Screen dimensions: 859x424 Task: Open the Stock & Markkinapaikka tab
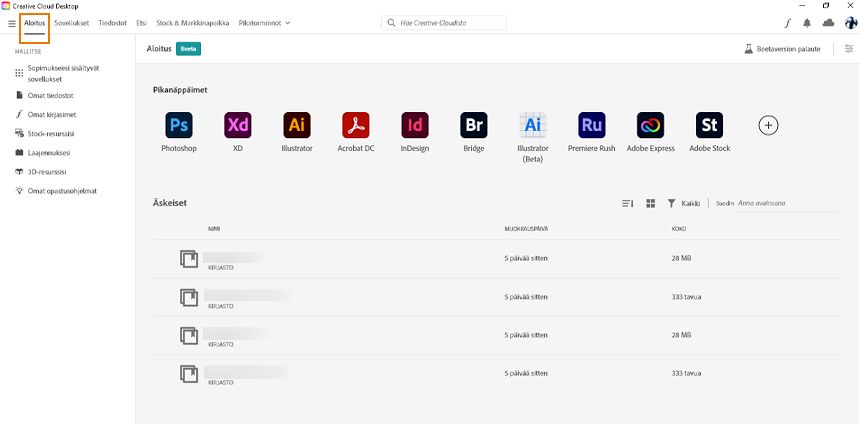193,23
